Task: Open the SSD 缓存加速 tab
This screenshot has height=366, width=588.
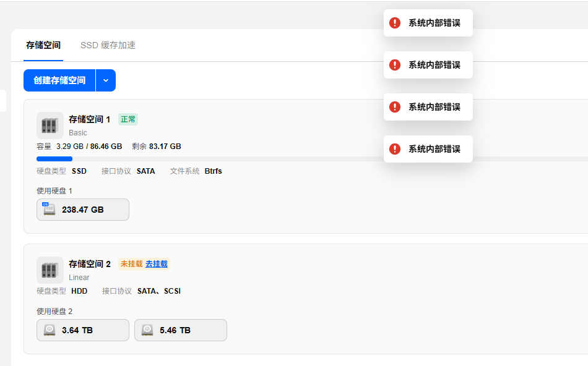Action: pos(108,45)
